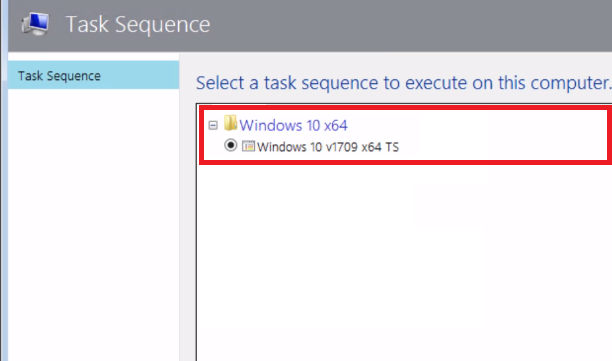Click the empty white area of the task sequence list
Viewport: 612px width, 361px height.
404,261
